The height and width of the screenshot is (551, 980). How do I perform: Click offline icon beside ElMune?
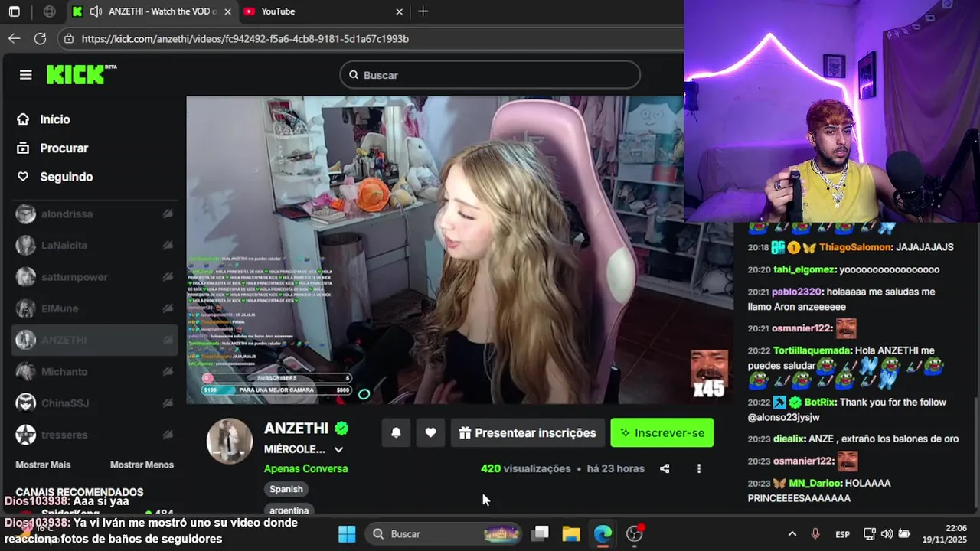click(168, 308)
